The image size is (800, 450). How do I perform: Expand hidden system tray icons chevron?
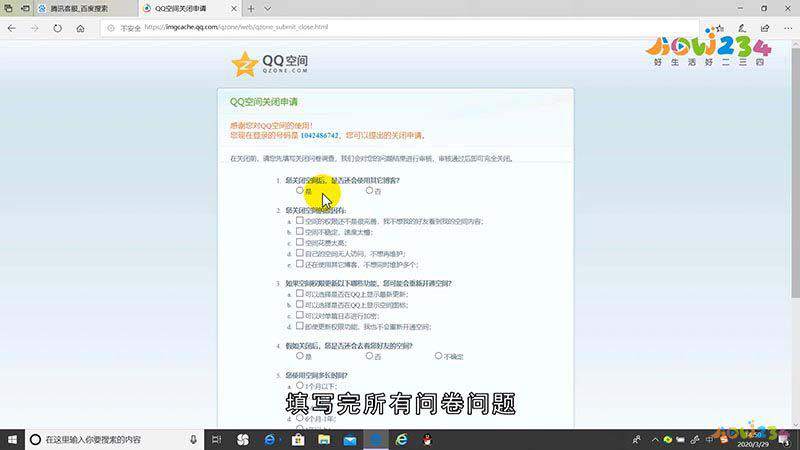655,439
